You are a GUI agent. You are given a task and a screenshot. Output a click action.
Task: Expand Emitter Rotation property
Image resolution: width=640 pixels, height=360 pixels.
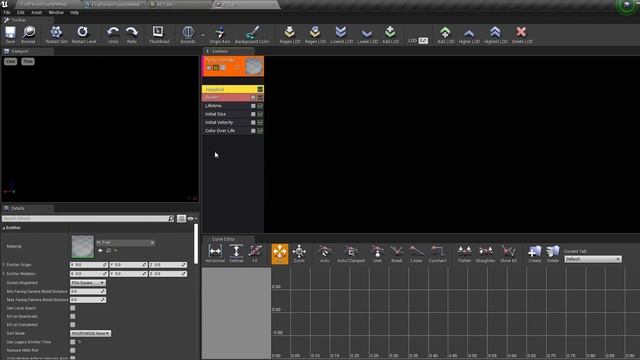tap(4, 273)
